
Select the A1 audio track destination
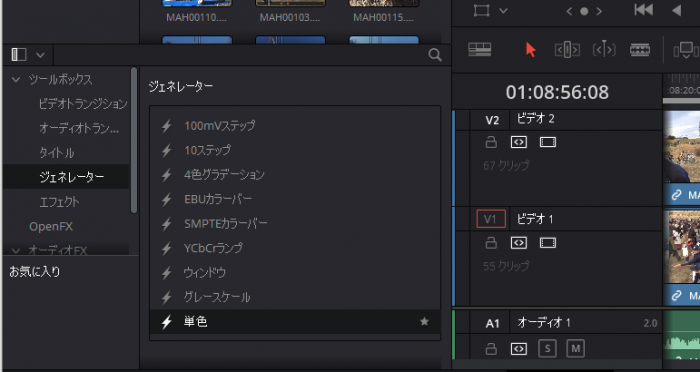(492, 323)
